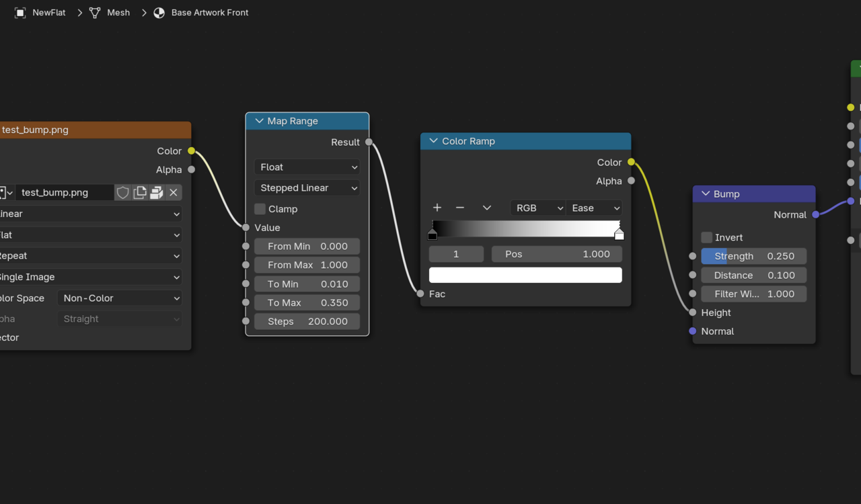Click the test_bump.png image name field
The width and height of the screenshot is (861, 504).
click(64, 193)
